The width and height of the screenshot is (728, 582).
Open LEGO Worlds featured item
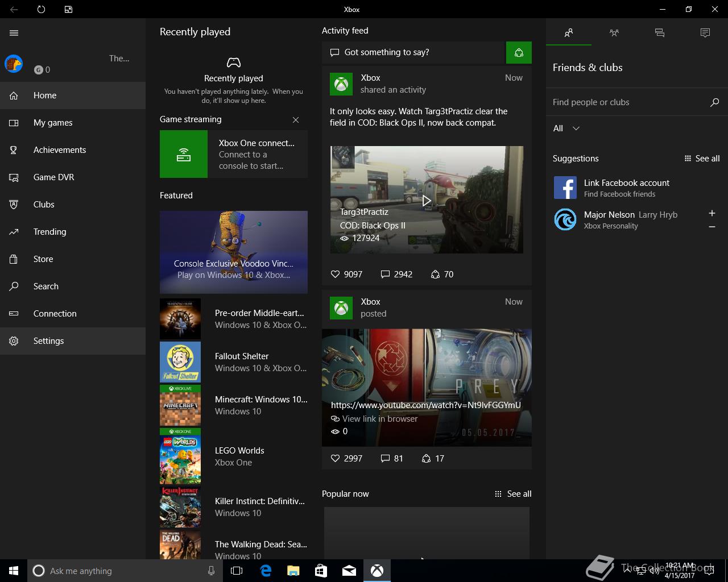[x=234, y=456]
